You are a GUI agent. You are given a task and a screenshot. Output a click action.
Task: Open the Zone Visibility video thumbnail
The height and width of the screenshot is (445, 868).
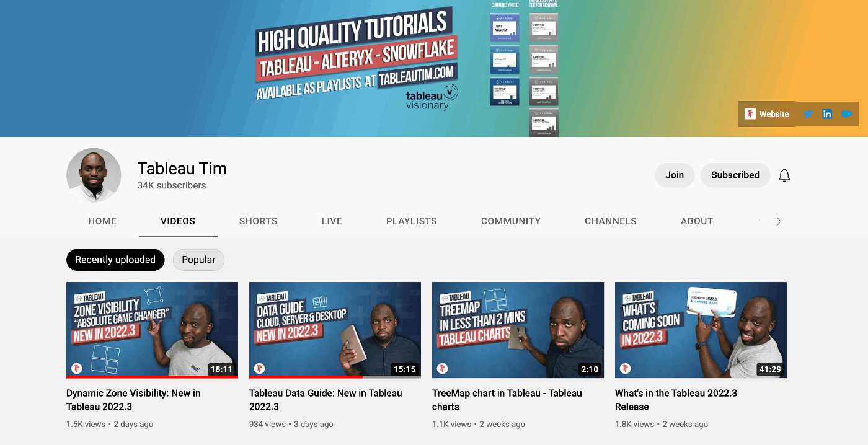pos(152,330)
